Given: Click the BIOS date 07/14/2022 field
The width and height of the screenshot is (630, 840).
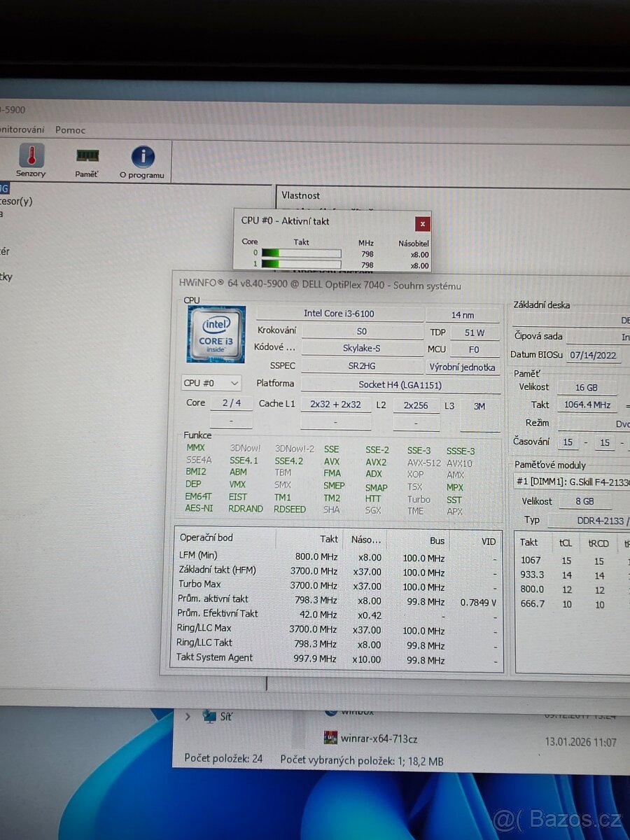Looking at the screenshot, I should [x=592, y=355].
